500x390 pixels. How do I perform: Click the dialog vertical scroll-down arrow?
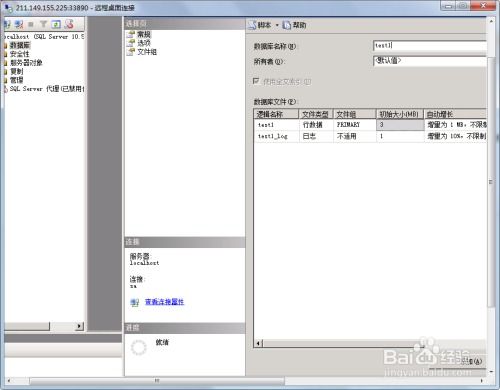491,371
